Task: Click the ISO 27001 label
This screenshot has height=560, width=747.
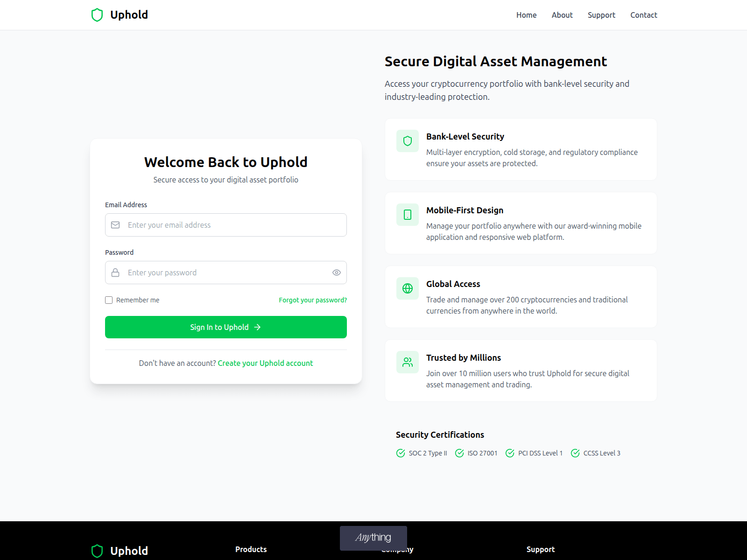Action: [483, 453]
